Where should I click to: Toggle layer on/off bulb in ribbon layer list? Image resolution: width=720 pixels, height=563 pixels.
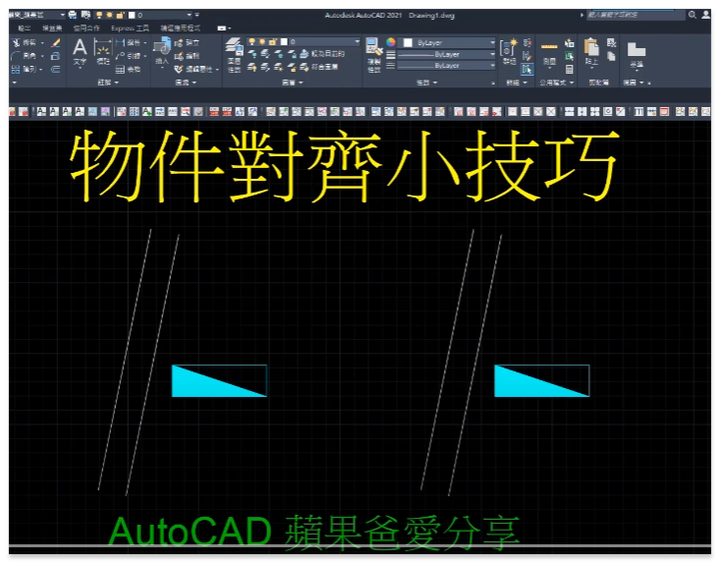point(252,42)
